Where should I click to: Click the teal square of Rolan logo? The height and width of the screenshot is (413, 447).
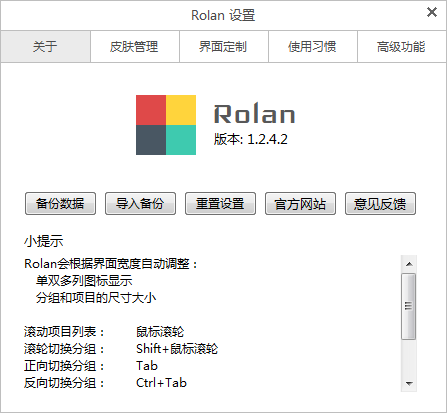coord(181,140)
